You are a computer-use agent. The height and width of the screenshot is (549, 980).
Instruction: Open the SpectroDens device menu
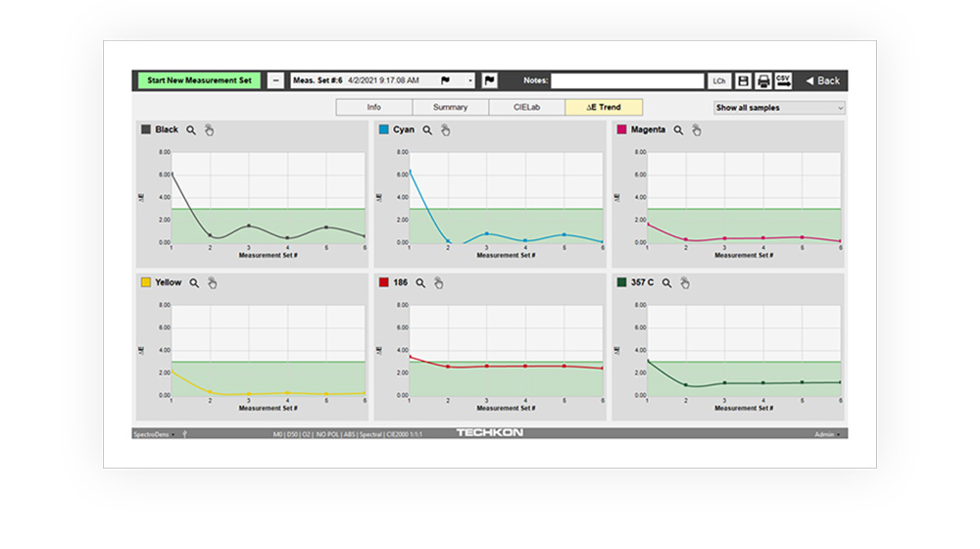coord(155,433)
